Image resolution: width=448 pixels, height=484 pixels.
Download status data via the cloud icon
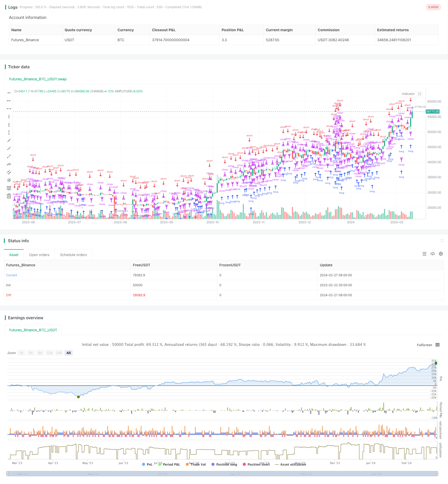[433, 254]
